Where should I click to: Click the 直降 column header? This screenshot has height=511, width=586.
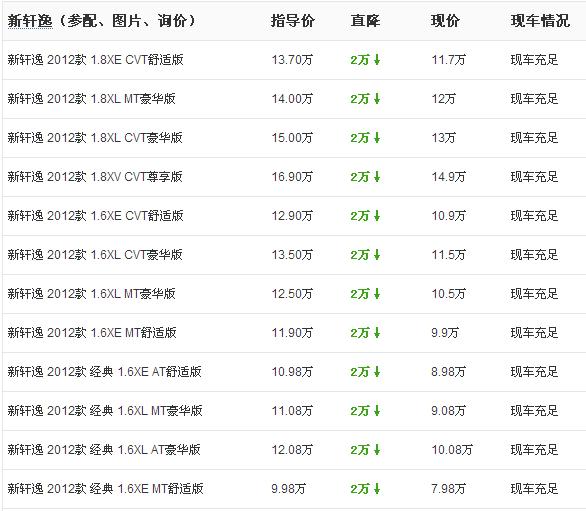[x=365, y=21]
